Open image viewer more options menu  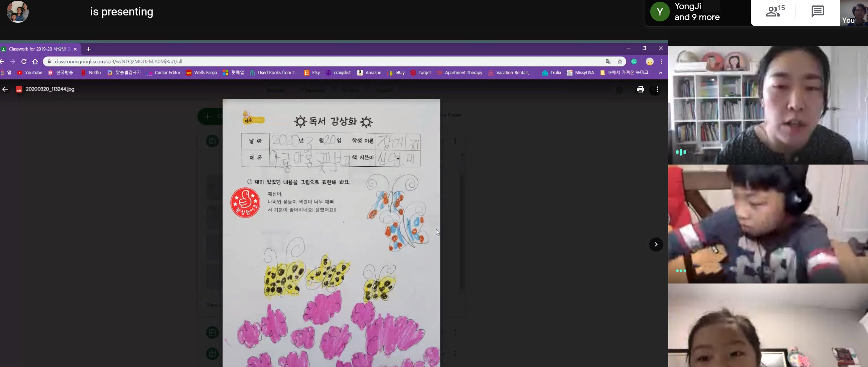[x=657, y=89]
